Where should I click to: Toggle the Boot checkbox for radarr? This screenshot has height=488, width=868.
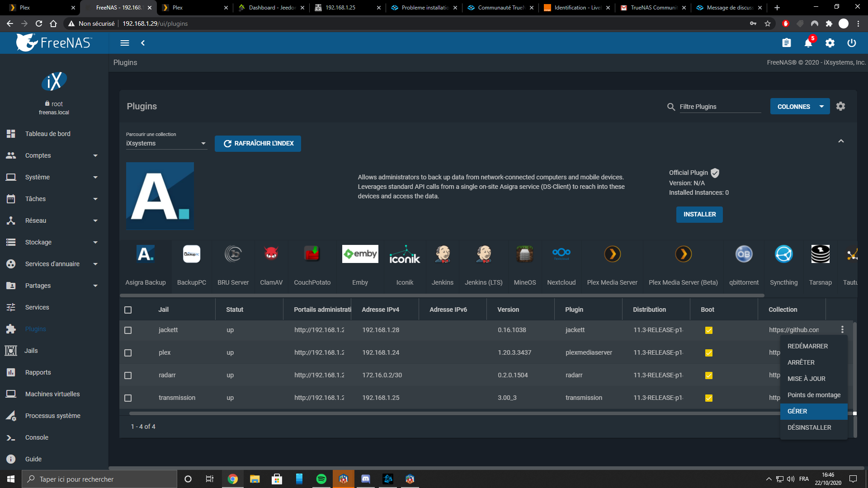(708, 375)
